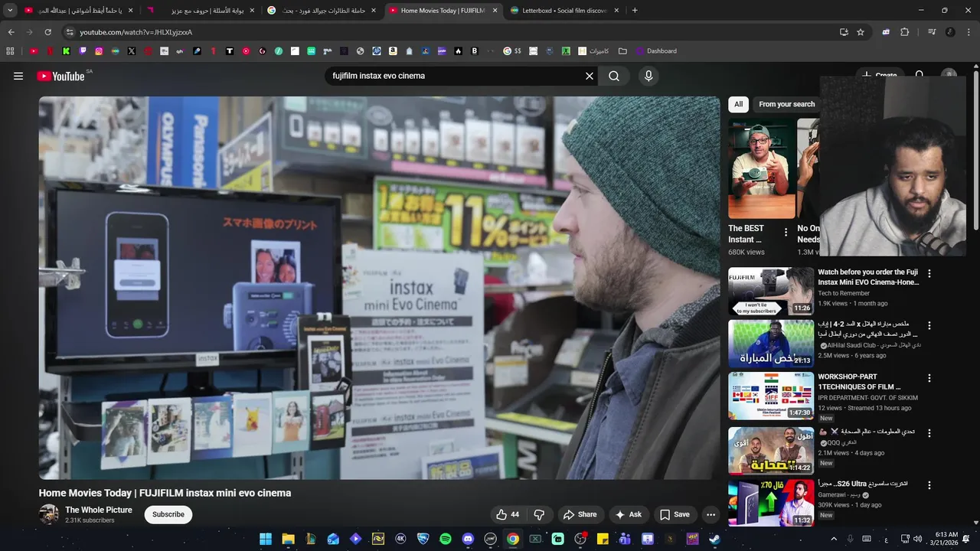Open options for S26 Ultra video
The width and height of the screenshot is (980, 551).
click(x=929, y=485)
